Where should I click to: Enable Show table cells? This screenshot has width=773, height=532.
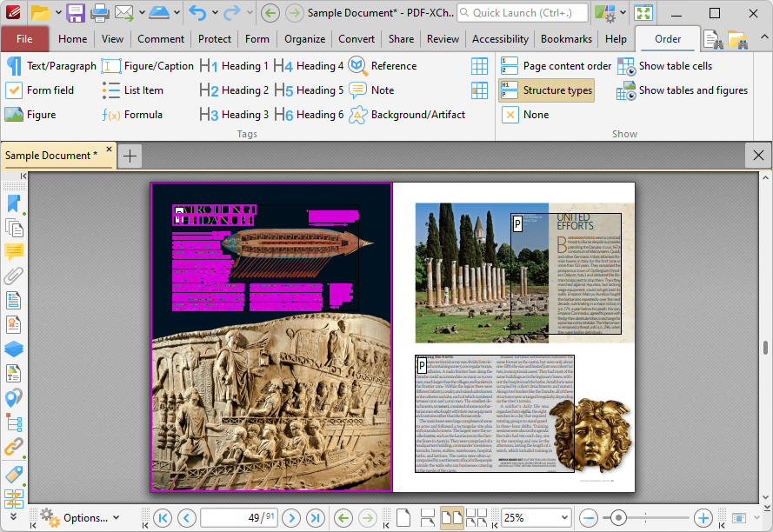(675, 65)
